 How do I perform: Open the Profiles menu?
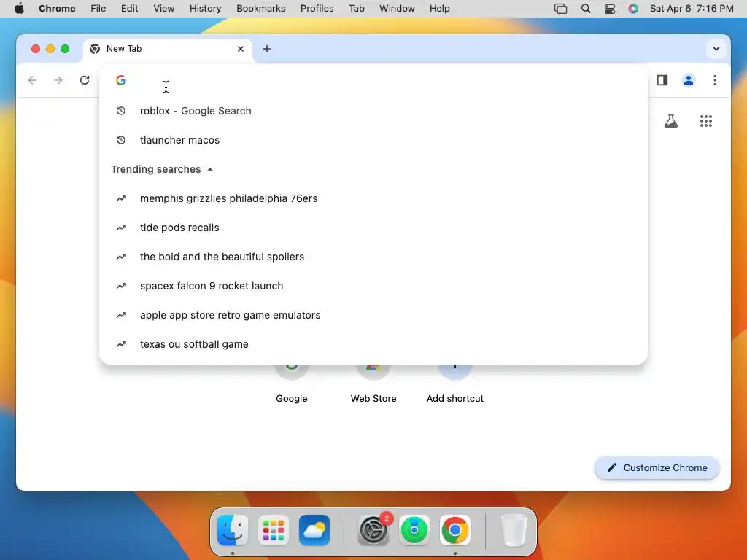pos(317,9)
